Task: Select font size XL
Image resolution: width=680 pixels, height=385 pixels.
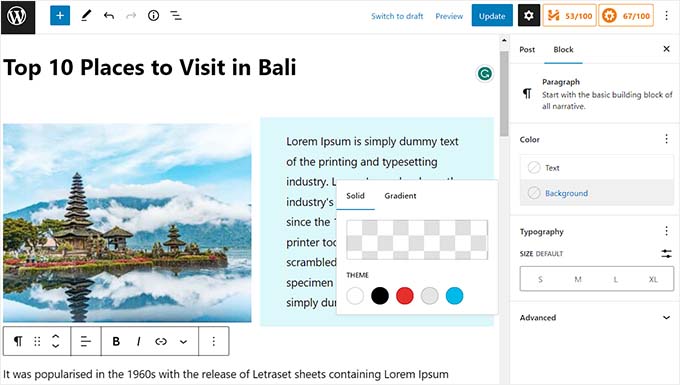Action: tap(653, 279)
